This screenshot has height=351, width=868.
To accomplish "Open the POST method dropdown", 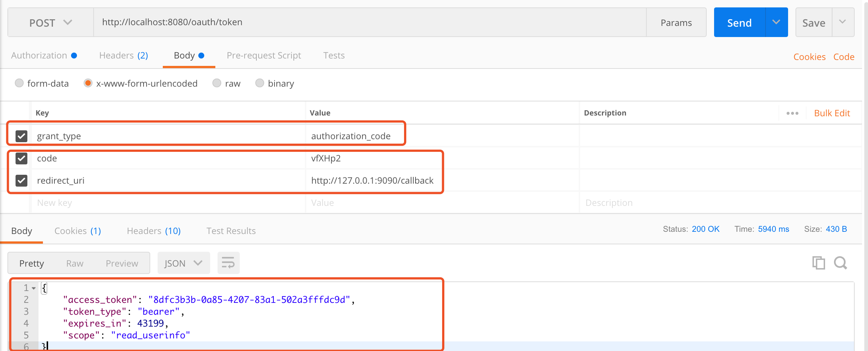I will (x=51, y=23).
